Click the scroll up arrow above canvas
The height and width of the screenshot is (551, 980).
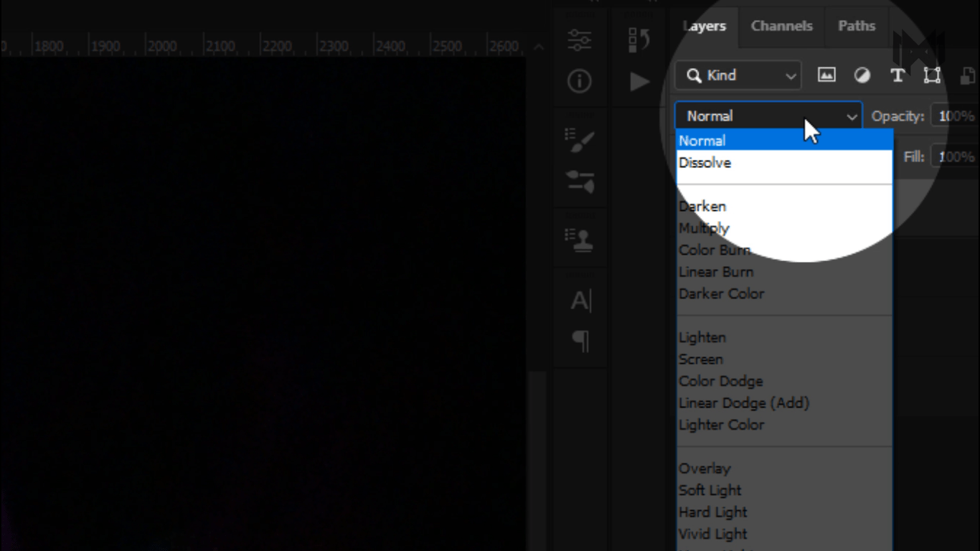(x=538, y=47)
